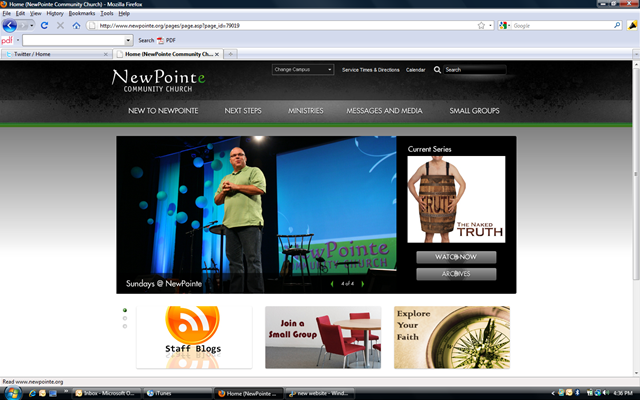Select the second carousel dot
640x400 pixels.
[x=125, y=318]
